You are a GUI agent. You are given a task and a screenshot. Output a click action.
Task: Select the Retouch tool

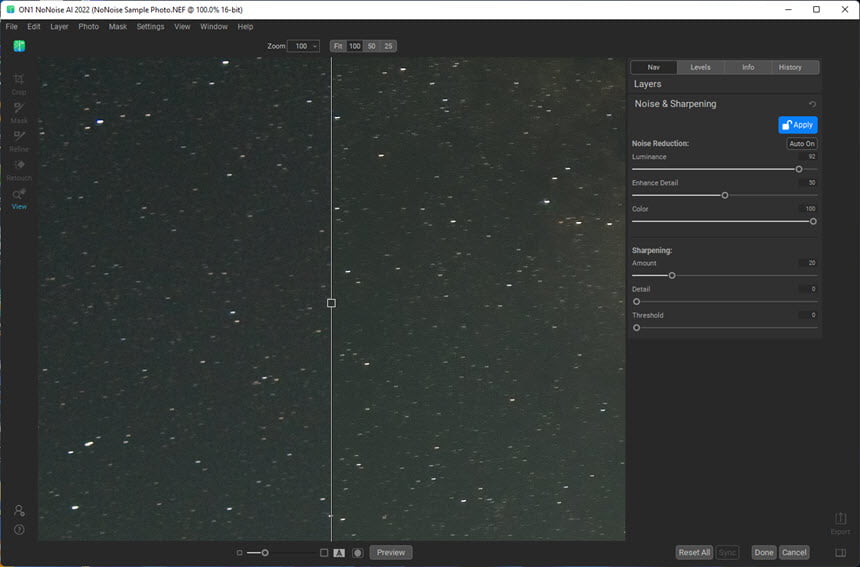point(19,170)
